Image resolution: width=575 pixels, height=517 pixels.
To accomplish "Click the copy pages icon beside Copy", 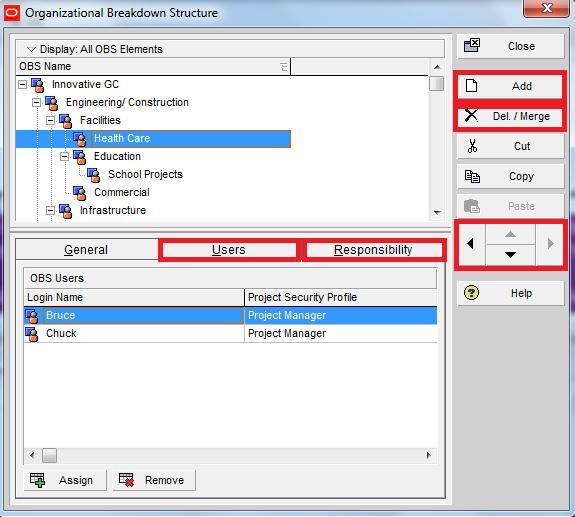I will (x=472, y=176).
